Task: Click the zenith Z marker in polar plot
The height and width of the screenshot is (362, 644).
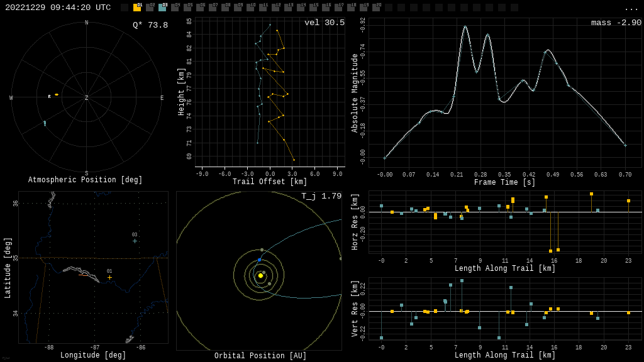Action: 87,98
